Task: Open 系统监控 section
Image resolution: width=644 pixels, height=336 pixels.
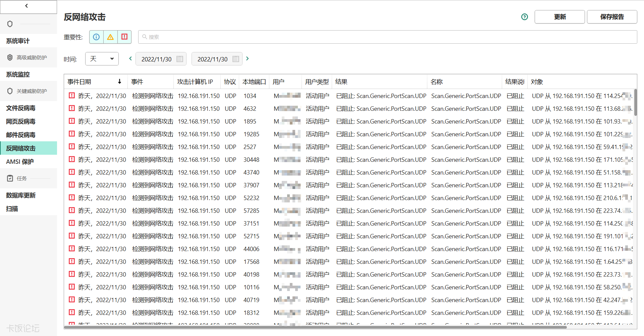Action: 29,75
